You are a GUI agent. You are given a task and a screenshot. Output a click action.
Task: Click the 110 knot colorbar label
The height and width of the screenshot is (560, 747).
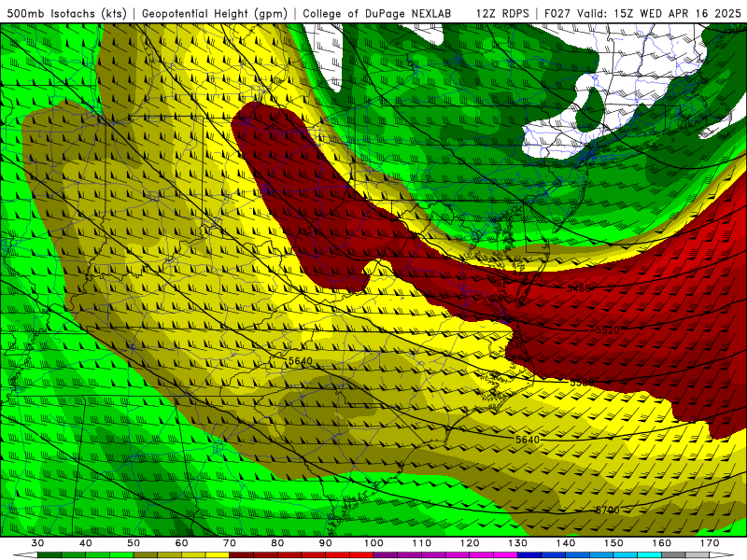[x=422, y=543]
